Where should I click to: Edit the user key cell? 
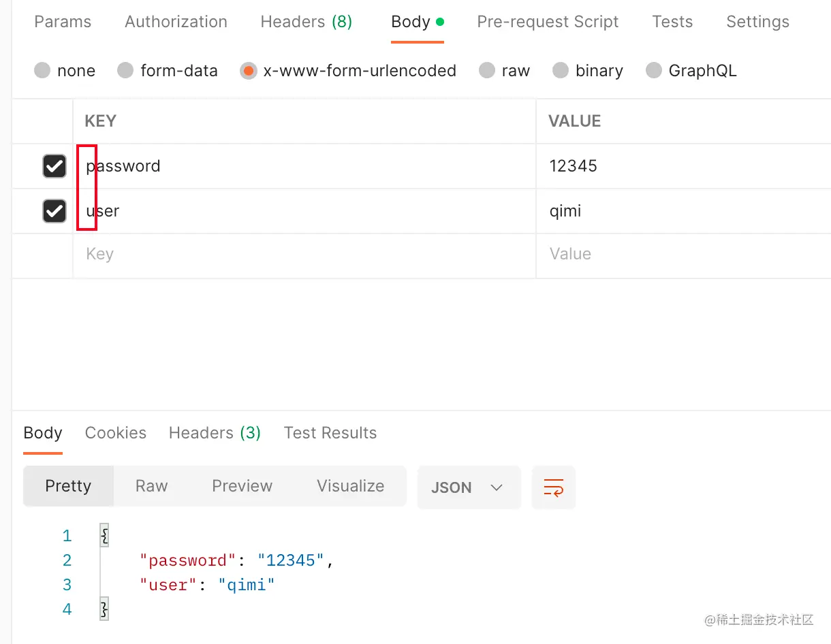pos(304,211)
